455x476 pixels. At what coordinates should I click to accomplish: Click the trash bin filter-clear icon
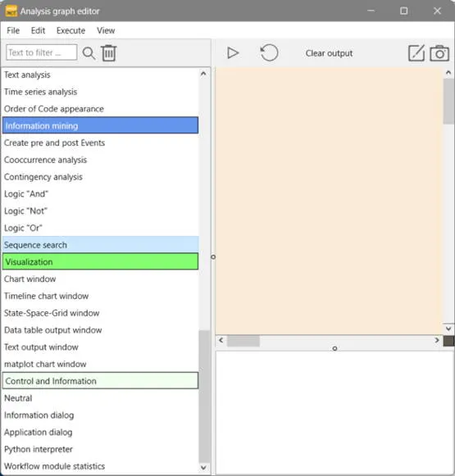click(109, 52)
